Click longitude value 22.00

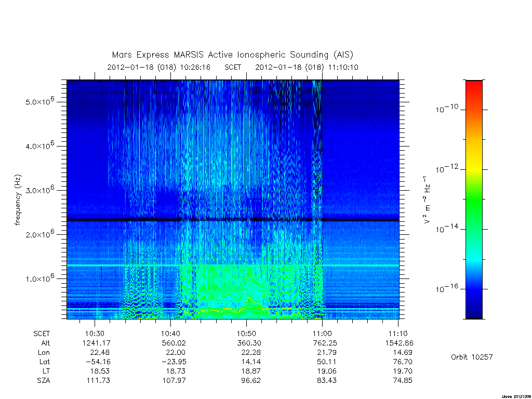pos(176,353)
